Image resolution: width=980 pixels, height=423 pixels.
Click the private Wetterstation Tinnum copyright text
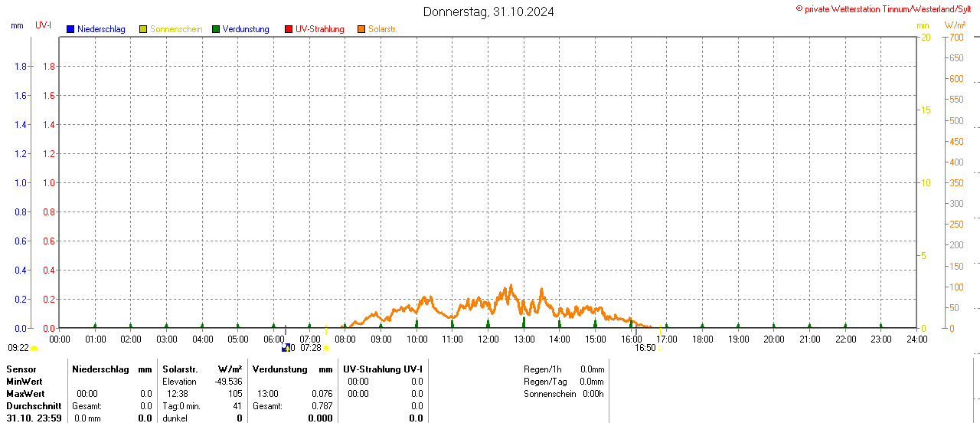(884, 9)
